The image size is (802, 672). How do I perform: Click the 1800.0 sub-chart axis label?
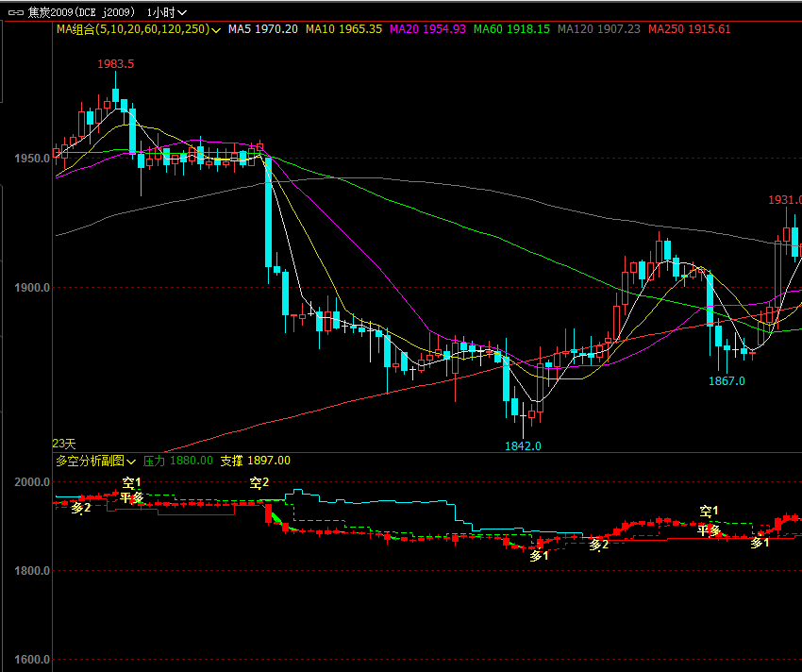(32, 571)
